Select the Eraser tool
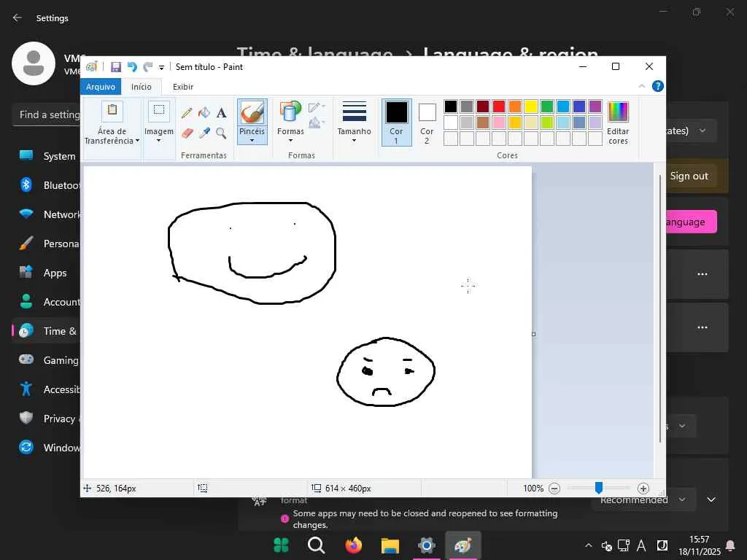The width and height of the screenshot is (747, 560). click(x=187, y=133)
